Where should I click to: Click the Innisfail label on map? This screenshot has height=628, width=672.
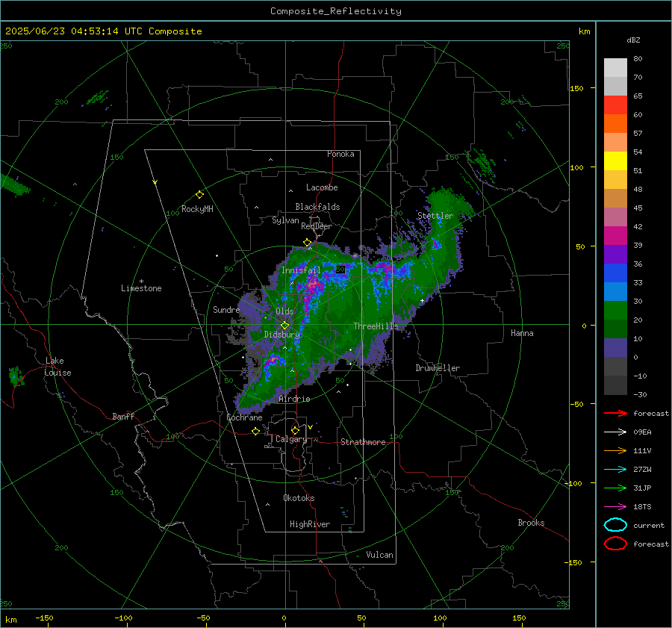301,270
